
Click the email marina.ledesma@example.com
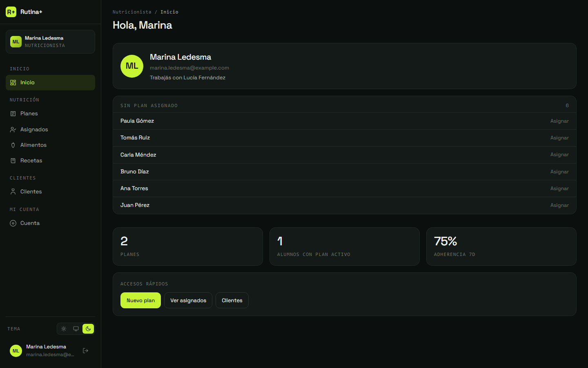tap(189, 68)
